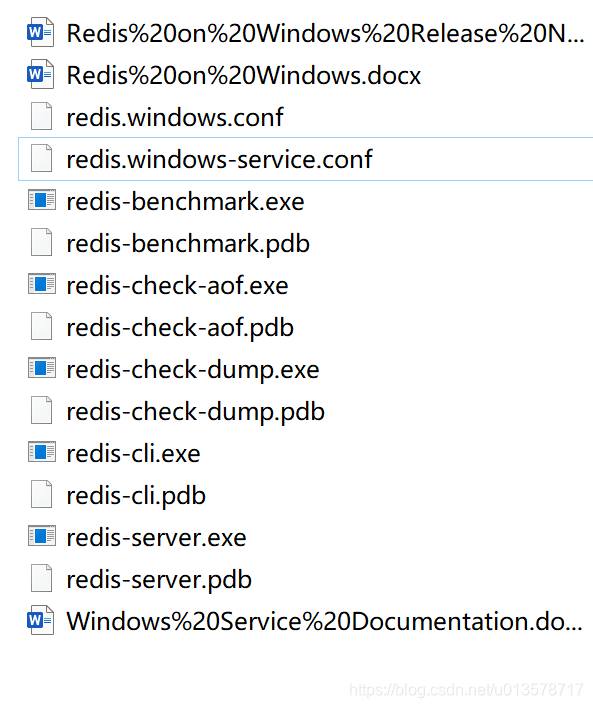The width and height of the screenshot is (593, 708).
Task: Click the executable icon for redis-benchmark.exe
Action: click(42, 200)
